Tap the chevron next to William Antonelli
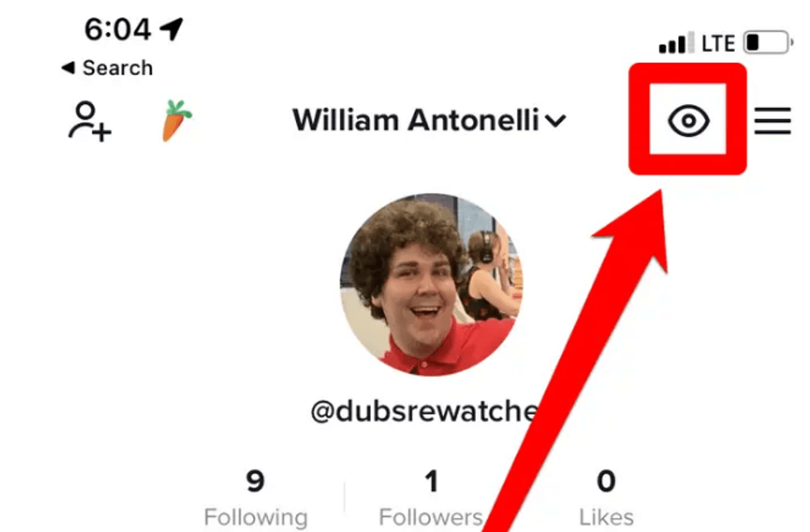This screenshot has width=810, height=532. tap(555, 121)
